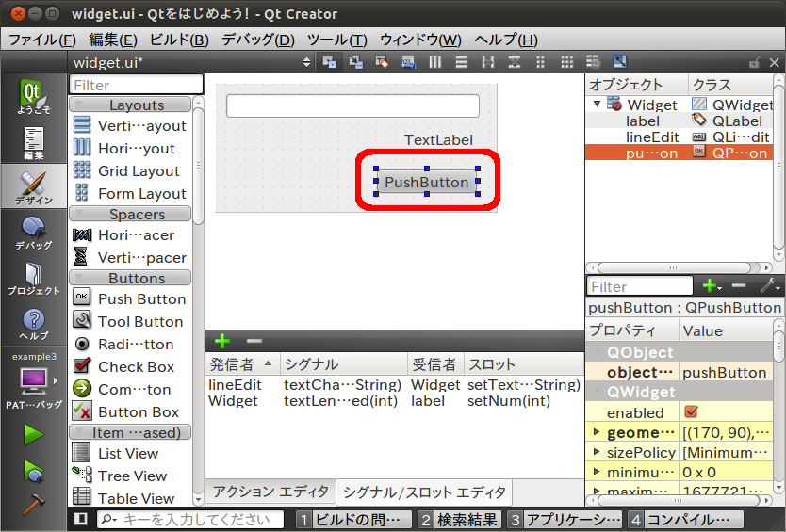This screenshot has width=786, height=532.
Task: Select Grid Layout in widget box
Action: pyautogui.click(x=138, y=171)
